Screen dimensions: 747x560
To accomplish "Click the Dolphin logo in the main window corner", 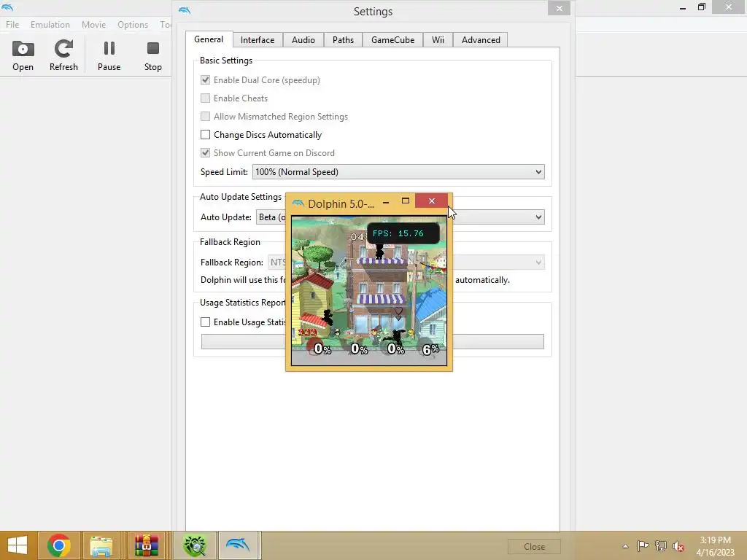I will pyautogui.click(x=7, y=7).
